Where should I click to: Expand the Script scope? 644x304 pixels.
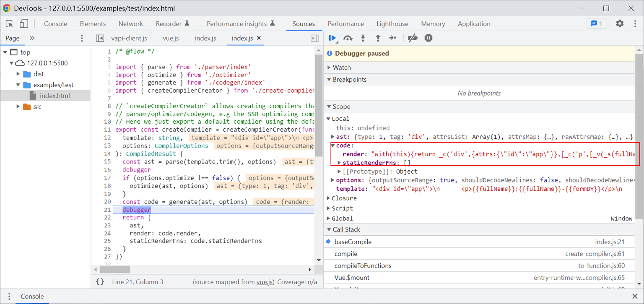[x=329, y=208]
